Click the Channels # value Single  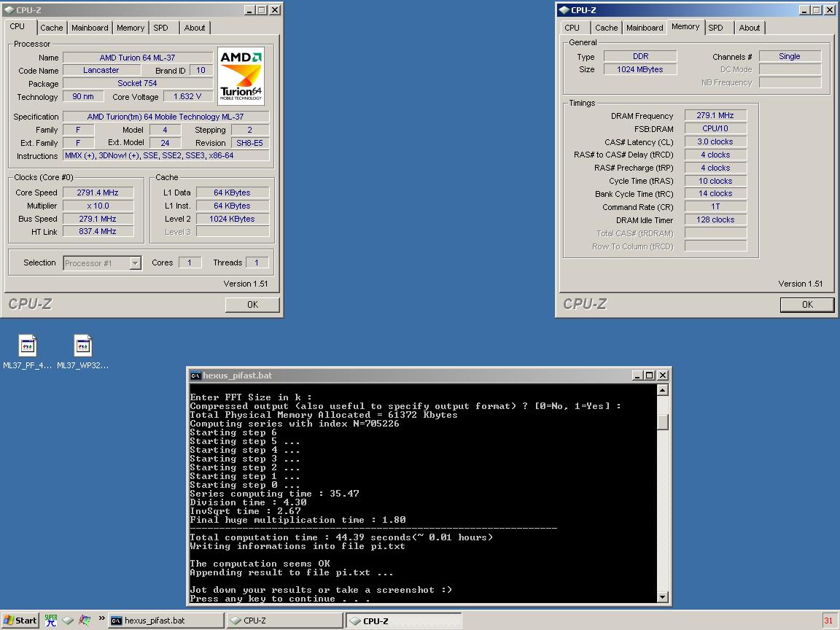(x=790, y=56)
